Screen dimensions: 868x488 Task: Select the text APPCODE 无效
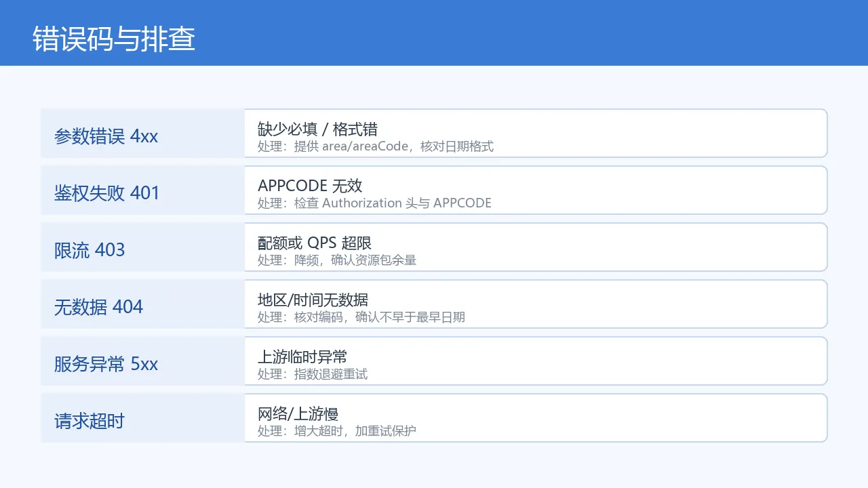click(x=310, y=186)
